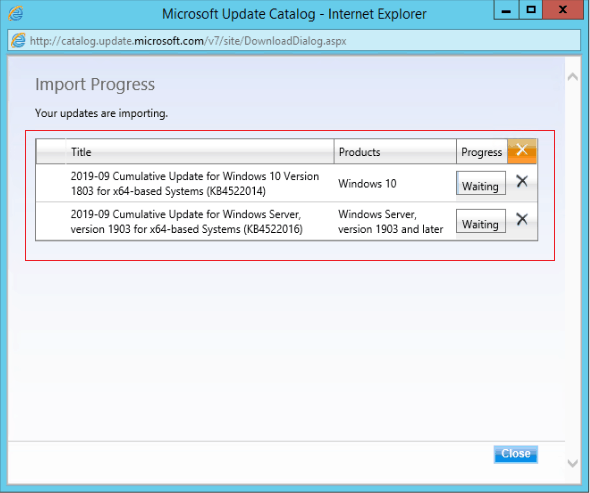Remove the KB4522016 update with its X
This screenshot has height=493, width=590.
point(522,219)
